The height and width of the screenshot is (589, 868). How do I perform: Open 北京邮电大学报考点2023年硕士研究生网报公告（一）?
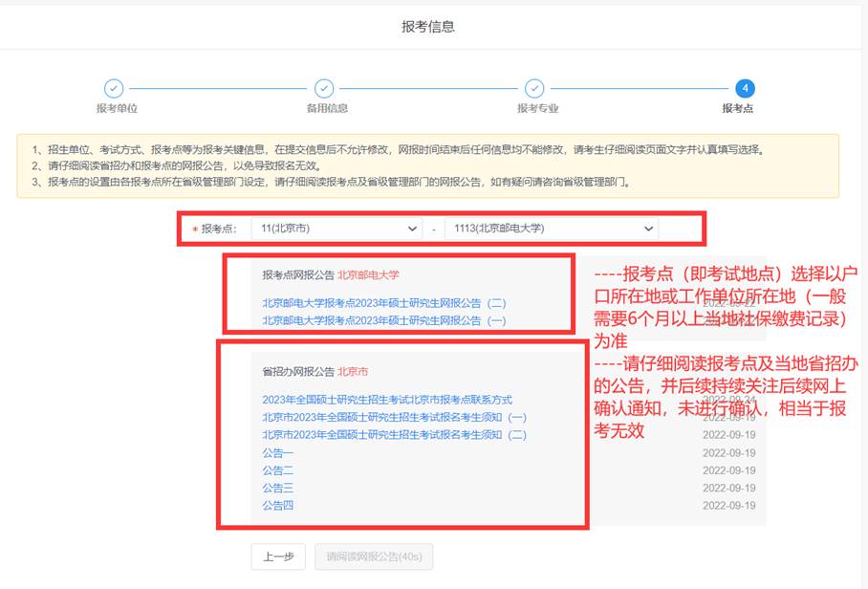tap(383, 320)
